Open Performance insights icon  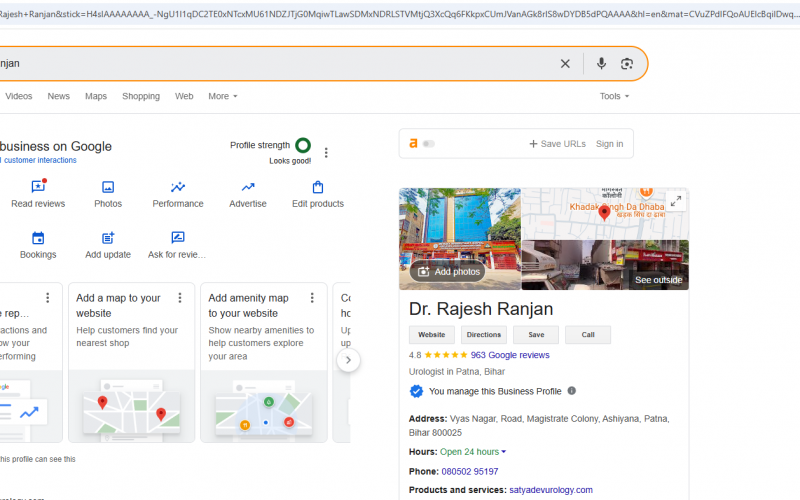pyautogui.click(x=178, y=187)
